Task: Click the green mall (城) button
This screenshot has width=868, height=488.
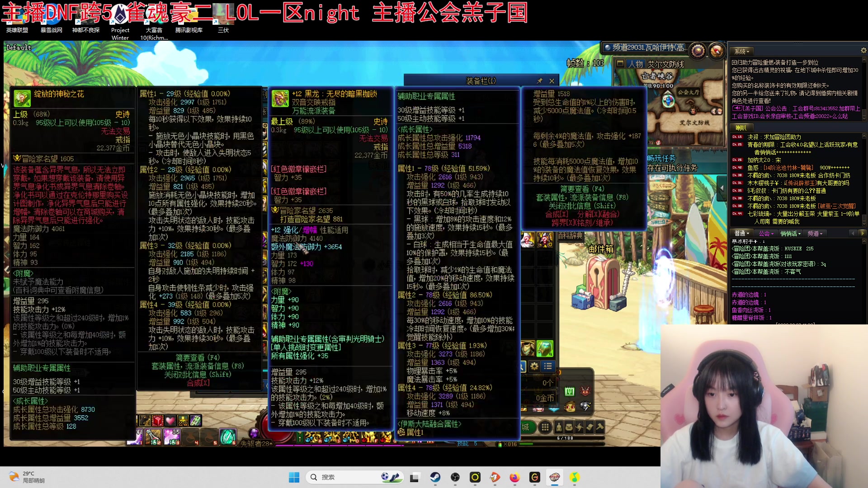Action: [x=528, y=427]
